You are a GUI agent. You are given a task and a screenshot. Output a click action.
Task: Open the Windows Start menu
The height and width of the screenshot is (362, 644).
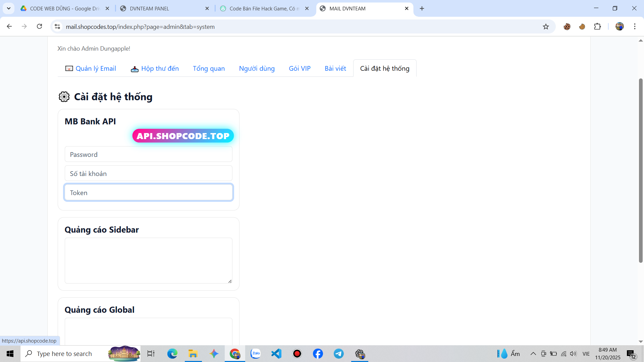pyautogui.click(x=10, y=354)
